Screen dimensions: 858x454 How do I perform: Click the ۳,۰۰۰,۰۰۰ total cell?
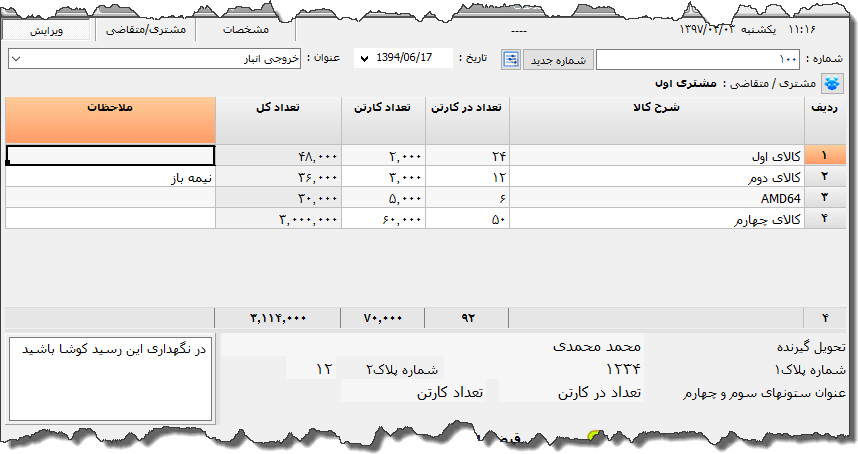[x=279, y=219]
